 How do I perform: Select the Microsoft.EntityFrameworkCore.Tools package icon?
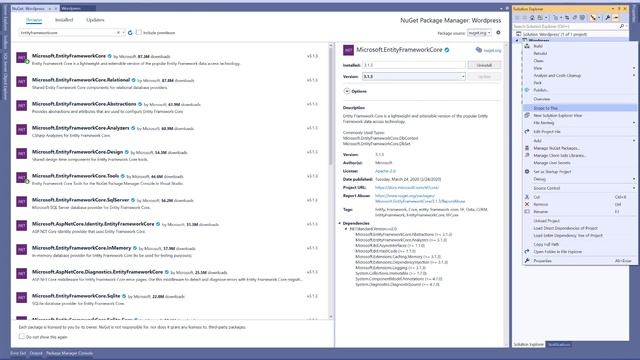(22, 178)
